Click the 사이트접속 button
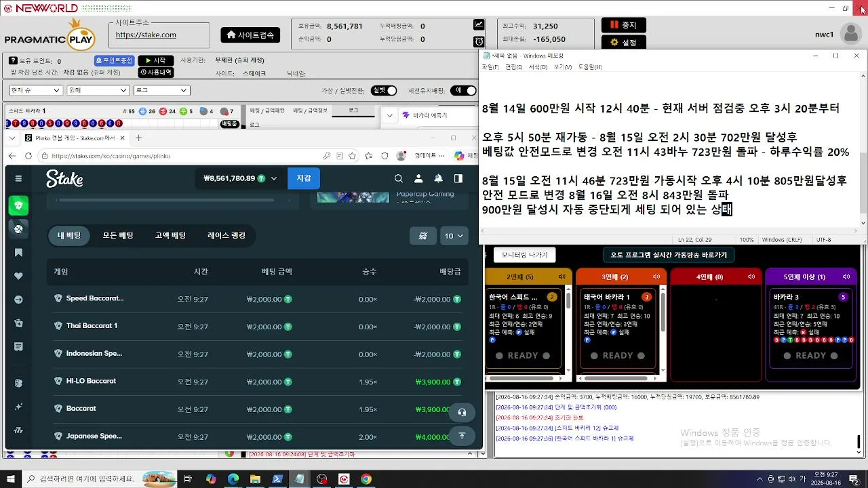Image resolution: width=868 pixels, height=488 pixels. [x=250, y=35]
